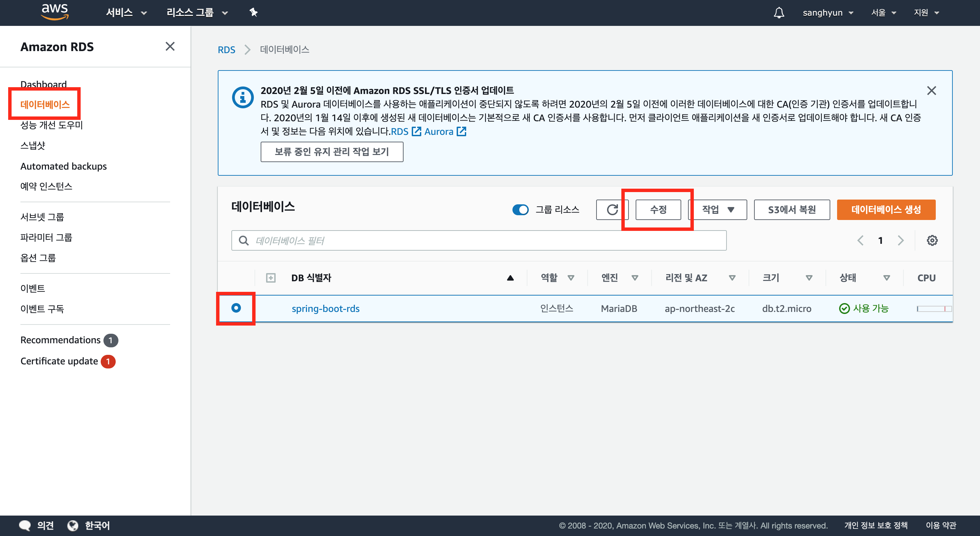Sort by DB 식별자 ascending arrow
The height and width of the screenshot is (536, 980).
(x=510, y=278)
